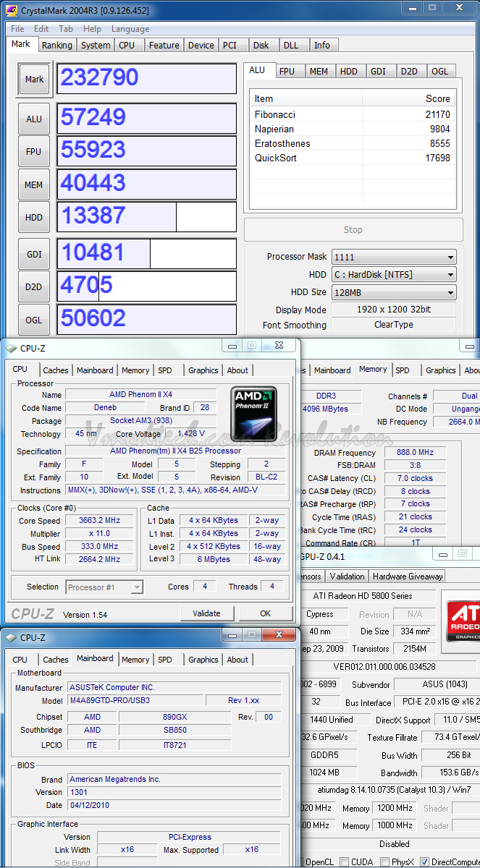This screenshot has height=868, width=480.
Task: Click the D2D benchmark button
Action: 34,286
